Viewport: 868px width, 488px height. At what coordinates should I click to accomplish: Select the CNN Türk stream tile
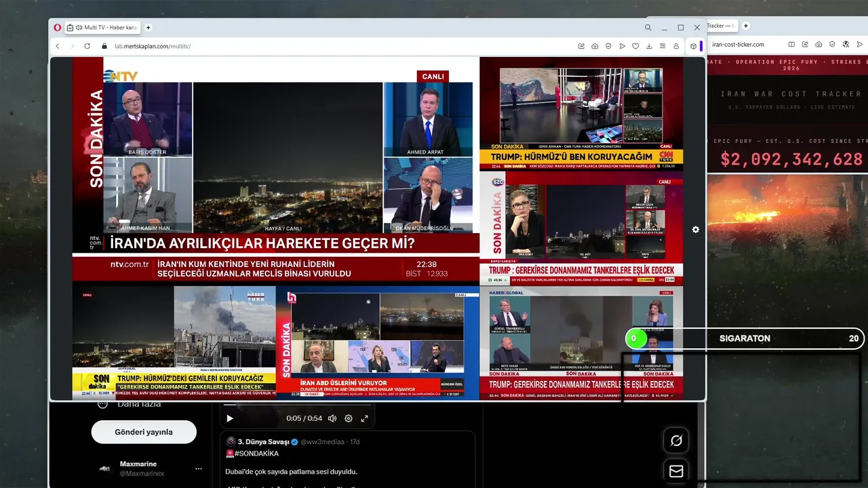[581, 113]
